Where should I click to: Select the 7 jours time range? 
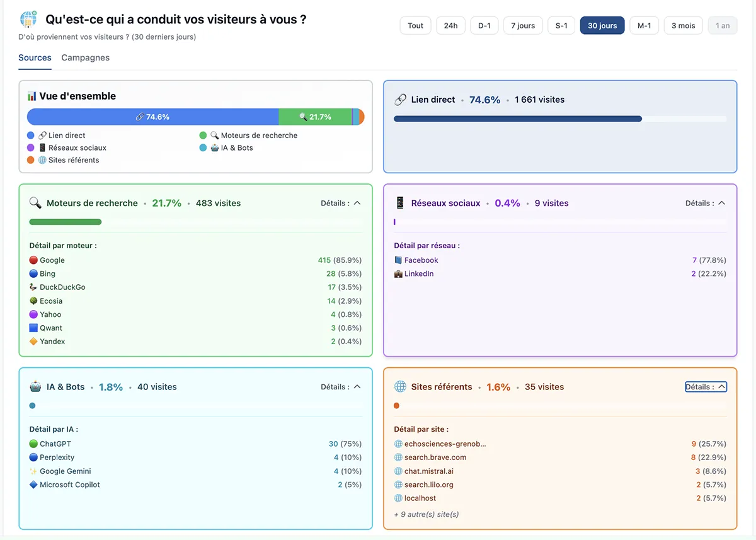(x=523, y=26)
